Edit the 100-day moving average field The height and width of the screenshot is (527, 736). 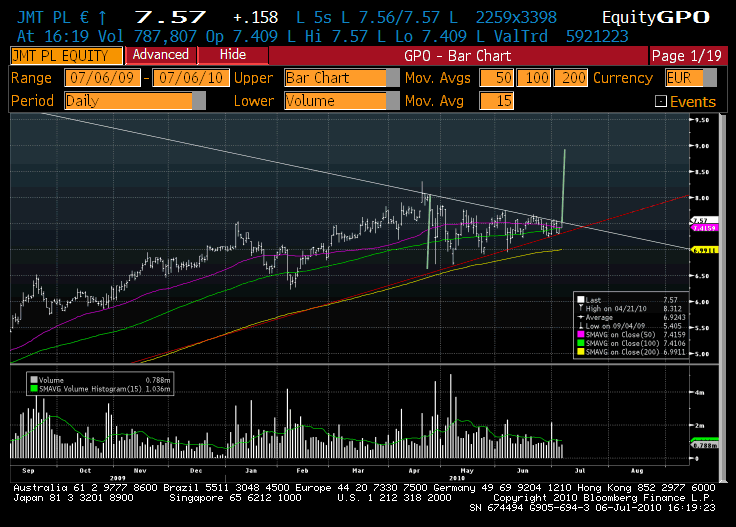[x=533, y=78]
